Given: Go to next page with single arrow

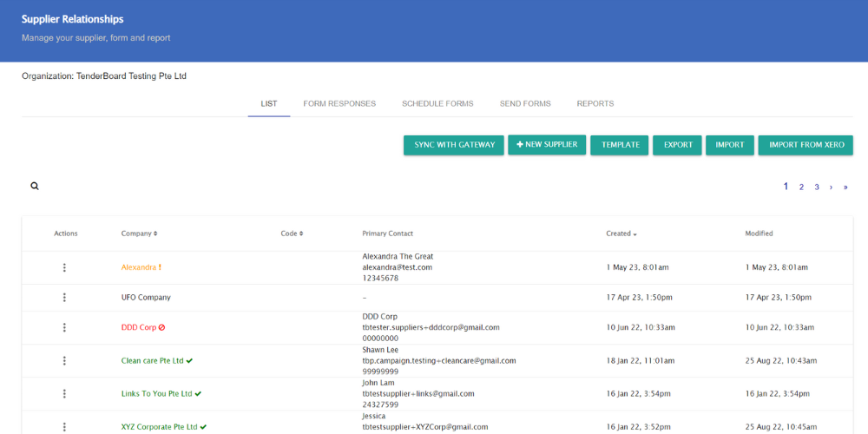Looking at the screenshot, I should (831, 187).
